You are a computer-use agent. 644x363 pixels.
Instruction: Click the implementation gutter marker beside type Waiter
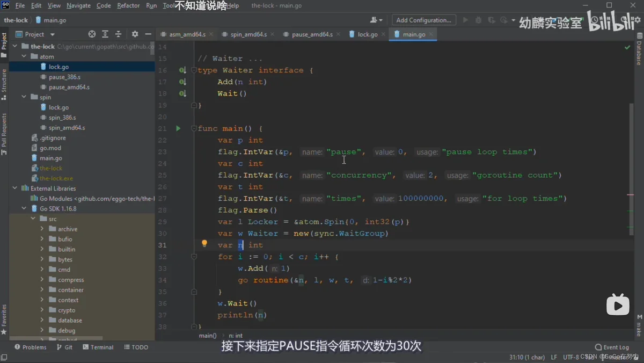click(x=182, y=70)
